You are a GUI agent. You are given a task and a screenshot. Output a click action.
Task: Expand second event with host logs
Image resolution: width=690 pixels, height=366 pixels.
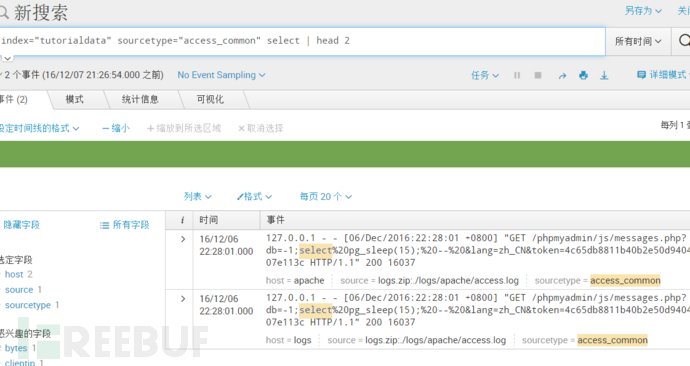[x=183, y=299]
